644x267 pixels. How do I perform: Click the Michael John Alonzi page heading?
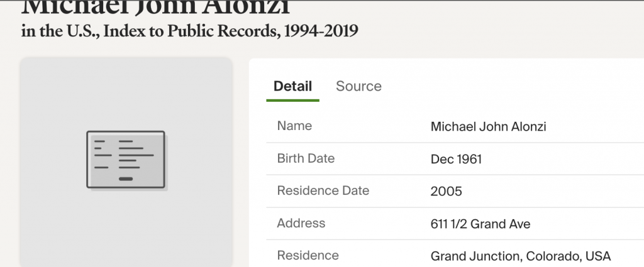pyautogui.click(x=156, y=8)
